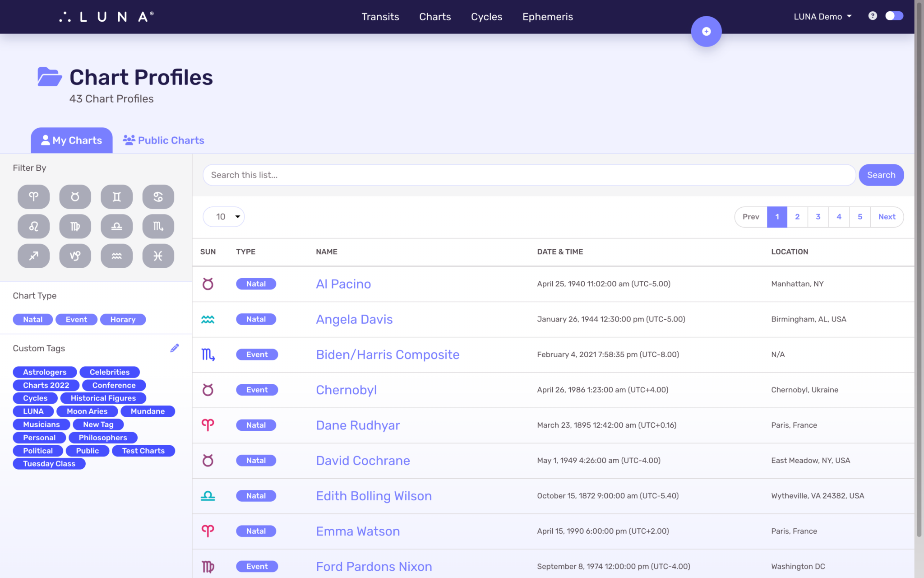This screenshot has height=578, width=924.
Task: Expand the LUNA Demo account menu
Action: pos(822,17)
